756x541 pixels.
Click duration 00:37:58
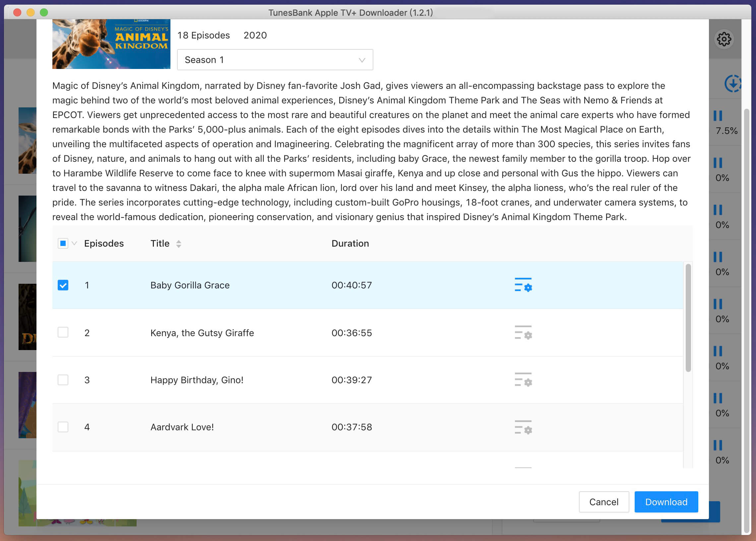tap(351, 427)
